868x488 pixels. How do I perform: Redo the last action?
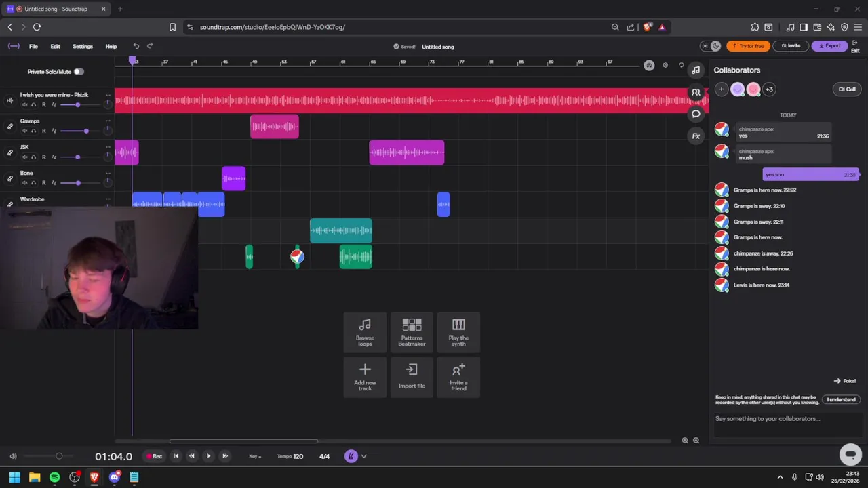[x=150, y=46]
